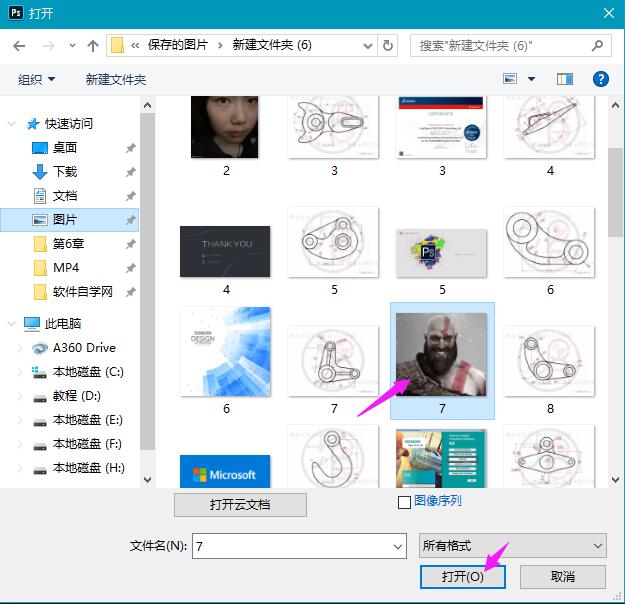Select 本地磁盘 (C:) drive
Image resolution: width=625 pixels, height=604 pixels.
tap(88, 372)
